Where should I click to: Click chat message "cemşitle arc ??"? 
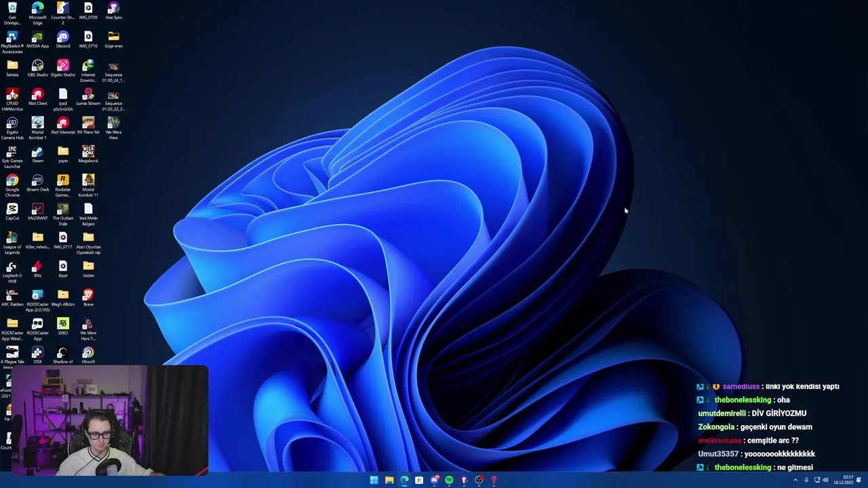[773, 441]
